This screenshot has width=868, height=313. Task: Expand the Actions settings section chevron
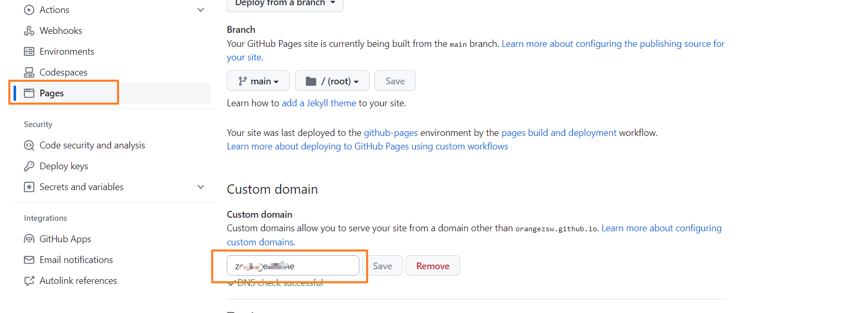click(201, 10)
